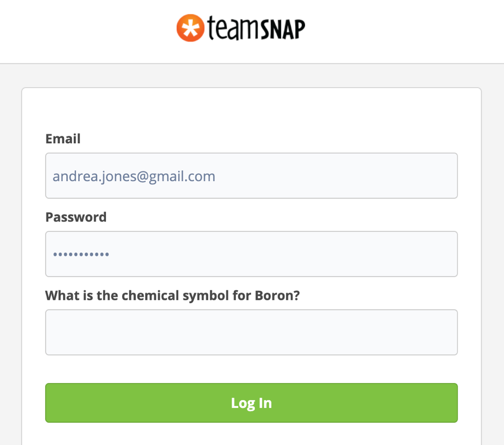
Task: Click the lowercase 'team' portion of the logo
Action: point(233,28)
